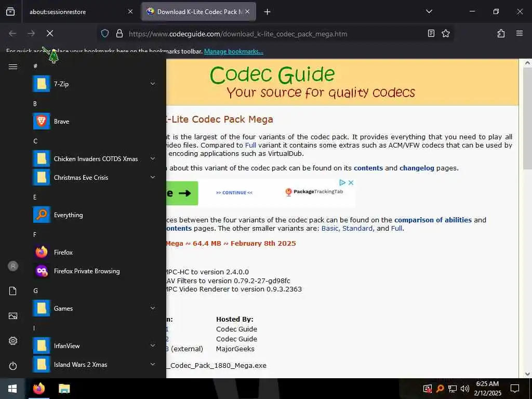Click the letter B section header
532x399 pixels.
(35, 104)
